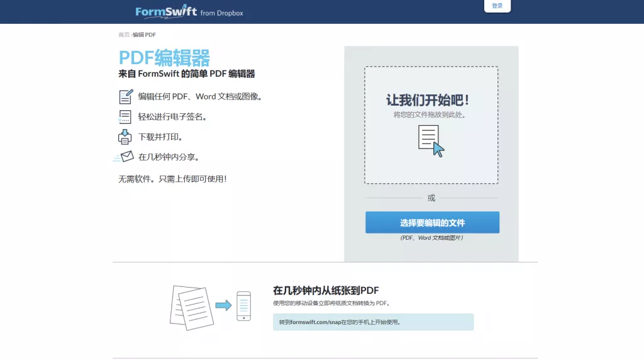Image resolution: width=644 pixels, height=360 pixels.
Task: Click heading 在几秒钟内从纸张到PDF
Action: [x=326, y=291]
